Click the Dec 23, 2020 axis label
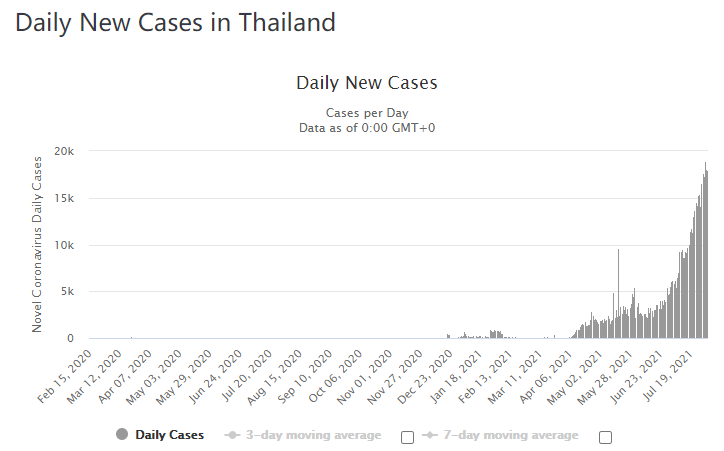This screenshot has width=724, height=451. [x=434, y=372]
